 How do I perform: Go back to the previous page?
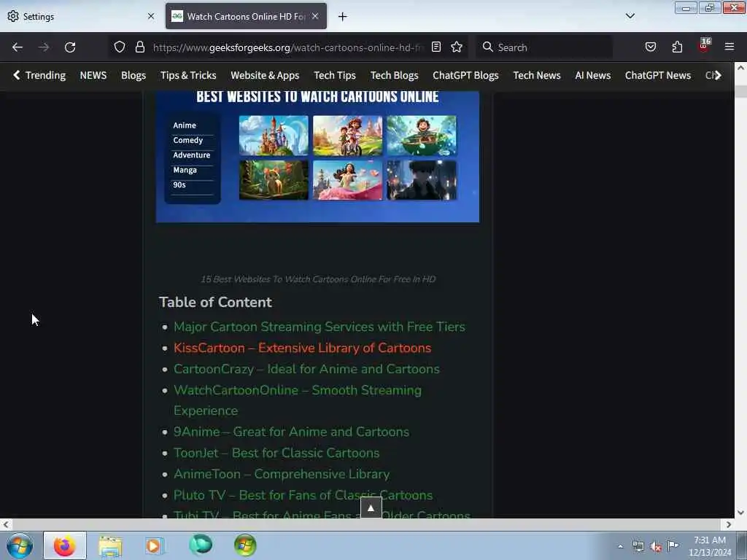[x=18, y=47]
